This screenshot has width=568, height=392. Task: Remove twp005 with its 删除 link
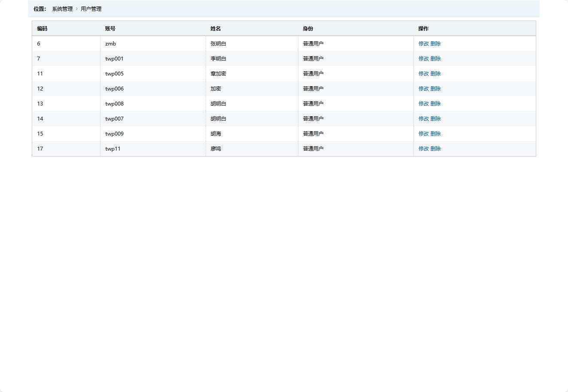click(435, 74)
